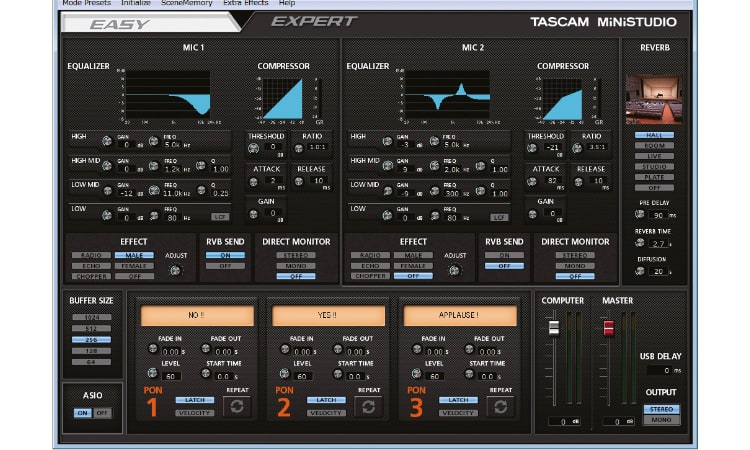Select the ECHO effect for MIC 2
This screenshot has height=450, width=750.
coord(370,266)
